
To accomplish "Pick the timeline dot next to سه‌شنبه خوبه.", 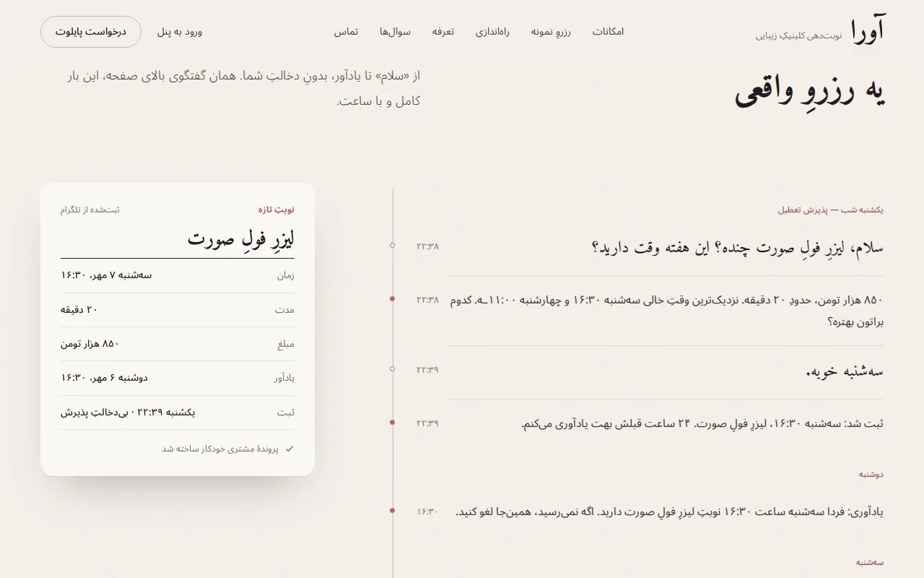I will point(392,369).
